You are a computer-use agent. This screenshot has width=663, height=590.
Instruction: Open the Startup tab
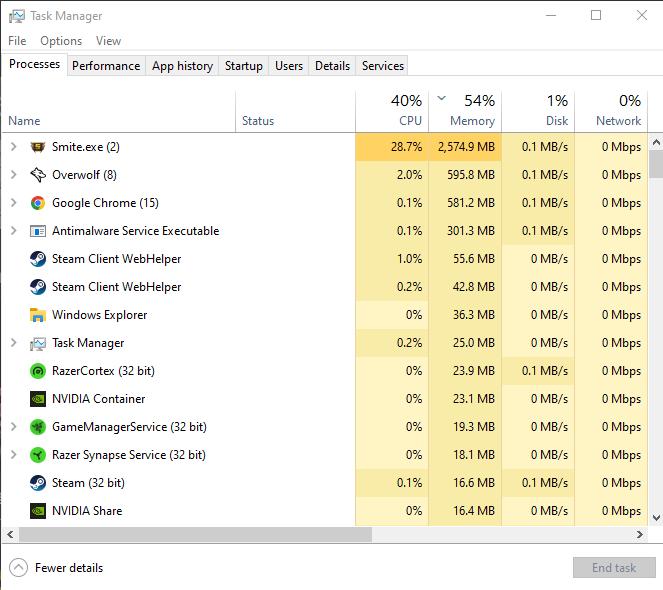(x=244, y=66)
